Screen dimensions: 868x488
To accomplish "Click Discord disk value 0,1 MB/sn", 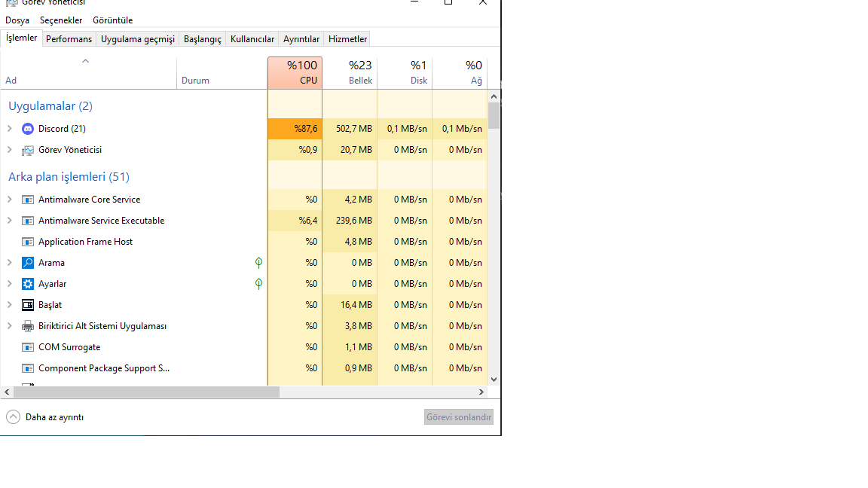I will click(x=407, y=129).
